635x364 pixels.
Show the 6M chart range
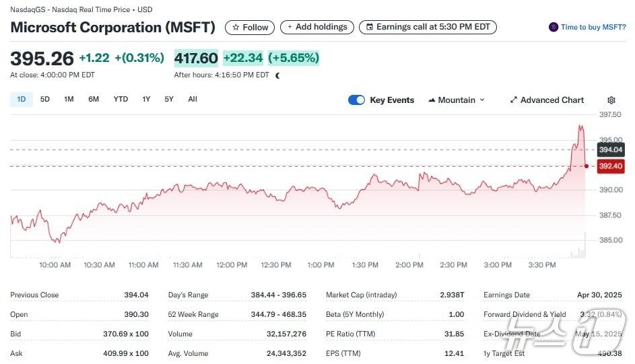point(94,100)
